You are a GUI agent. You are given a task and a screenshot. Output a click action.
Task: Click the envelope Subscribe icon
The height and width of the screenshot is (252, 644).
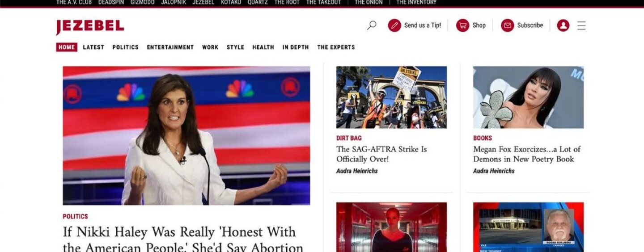(508, 25)
